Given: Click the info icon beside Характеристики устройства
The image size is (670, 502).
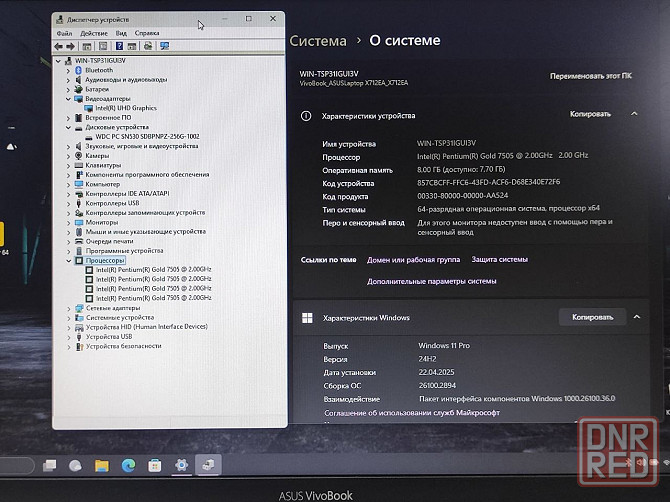Looking at the screenshot, I should (306, 116).
